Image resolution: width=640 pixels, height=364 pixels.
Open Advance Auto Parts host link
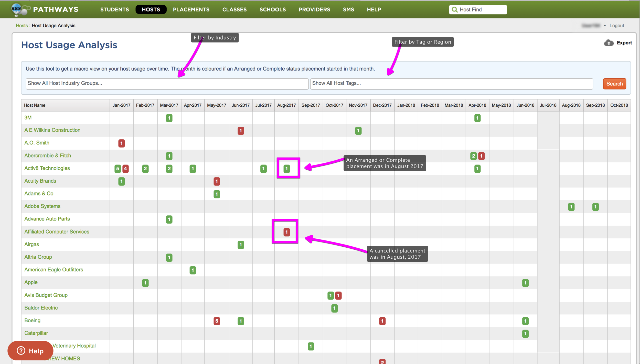click(47, 219)
